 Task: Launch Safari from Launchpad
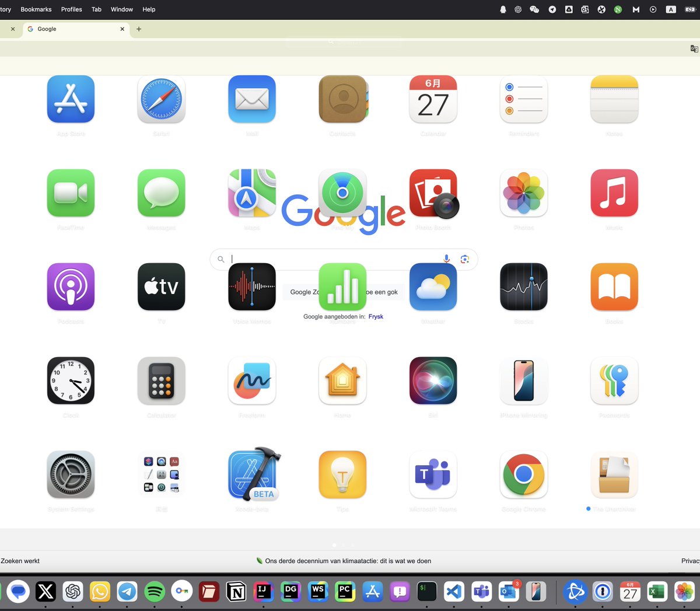pos(162,99)
